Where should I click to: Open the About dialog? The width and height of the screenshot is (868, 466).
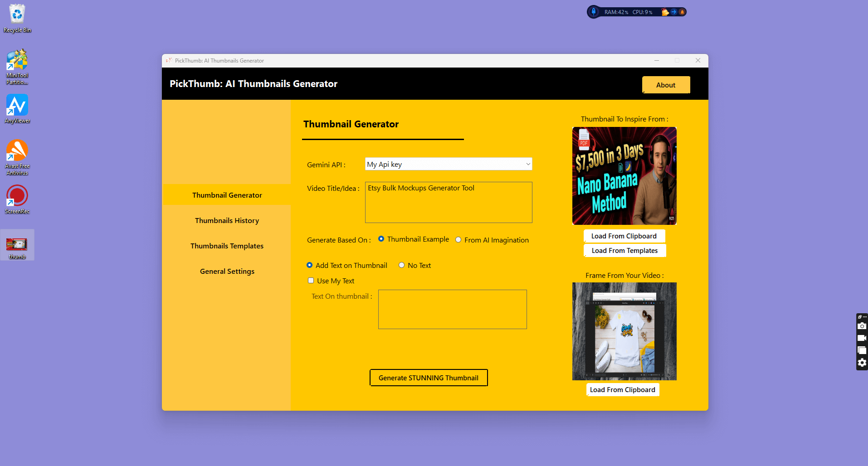pyautogui.click(x=665, y=85)
